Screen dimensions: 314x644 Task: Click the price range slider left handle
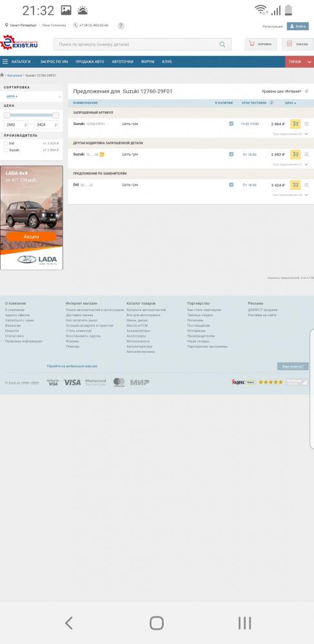coord(7,115)
